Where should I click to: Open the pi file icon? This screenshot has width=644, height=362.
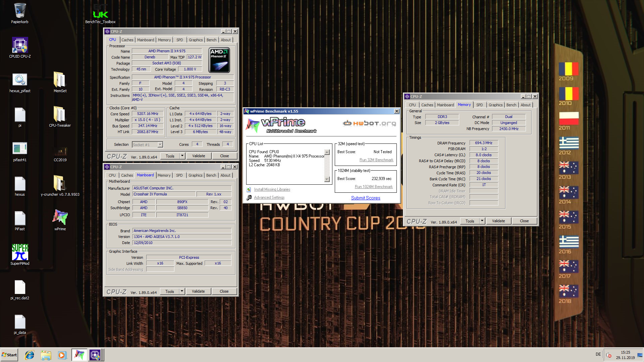click(20, 117)
